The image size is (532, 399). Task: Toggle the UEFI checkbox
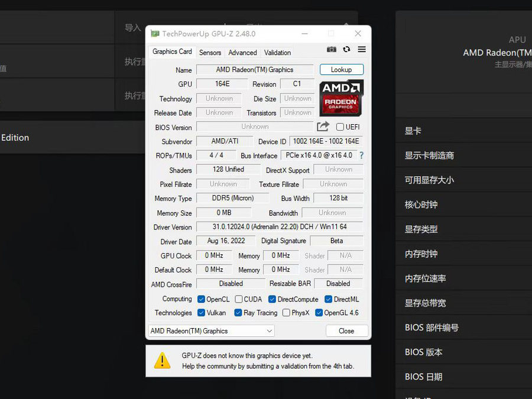[x=340, y=127]
